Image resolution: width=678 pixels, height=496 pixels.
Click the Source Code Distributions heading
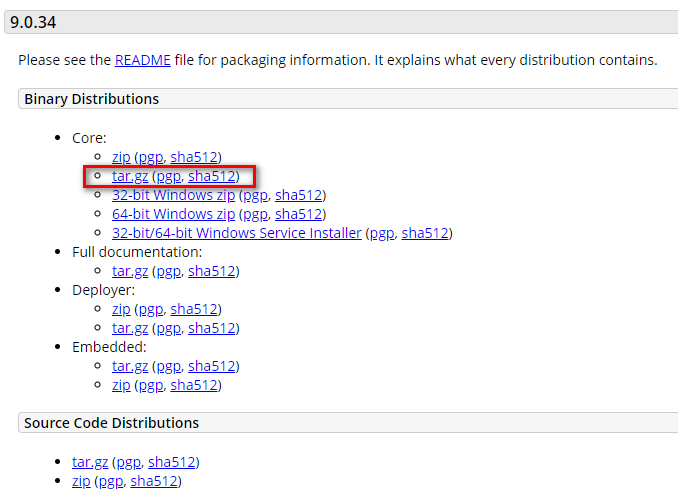(112, 423)
